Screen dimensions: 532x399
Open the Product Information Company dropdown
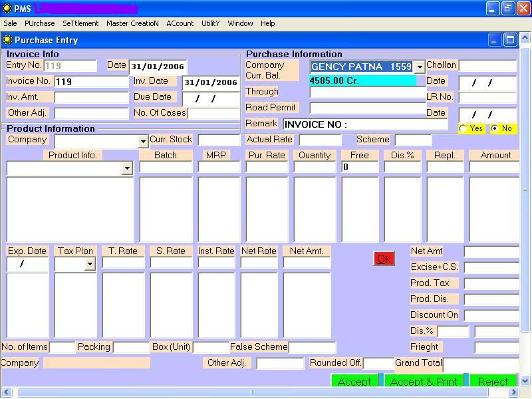point(142,142)
